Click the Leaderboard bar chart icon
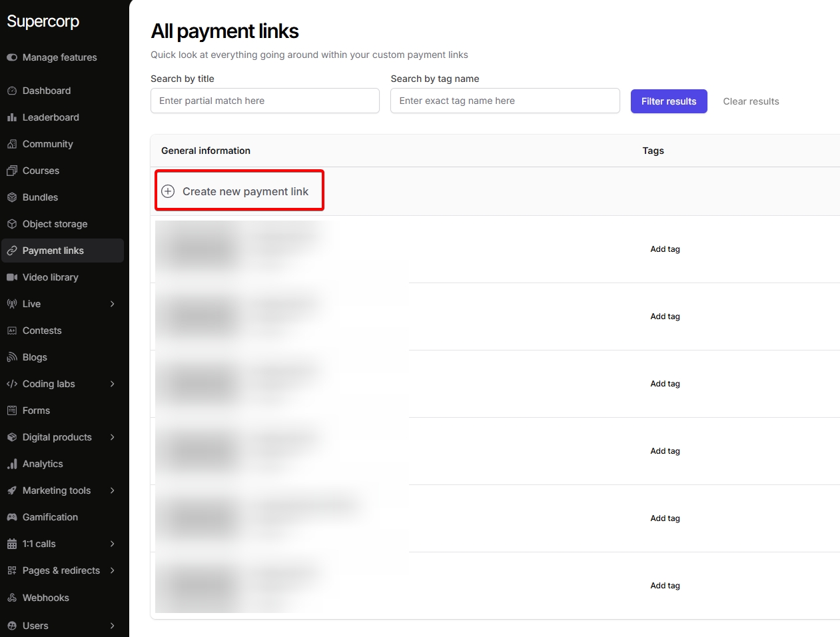 [12, 117]
